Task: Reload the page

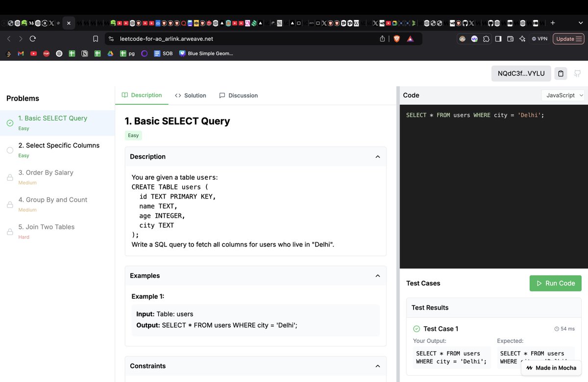Action: tap(33, 39)
